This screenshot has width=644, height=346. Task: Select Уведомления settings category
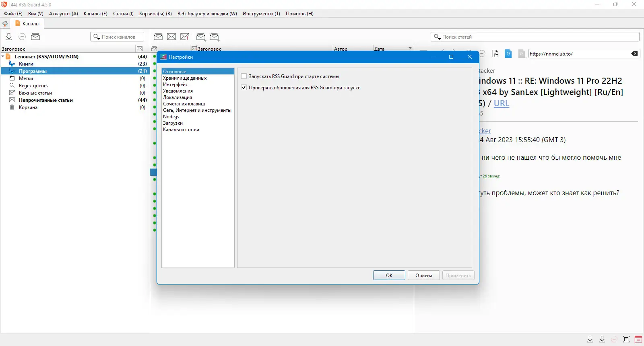[x=198, y=91]
